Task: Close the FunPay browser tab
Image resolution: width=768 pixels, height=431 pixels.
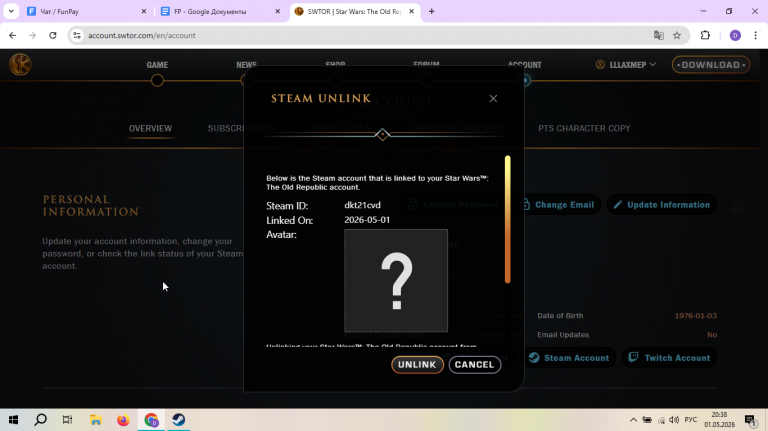Action: tap(144, 11)
